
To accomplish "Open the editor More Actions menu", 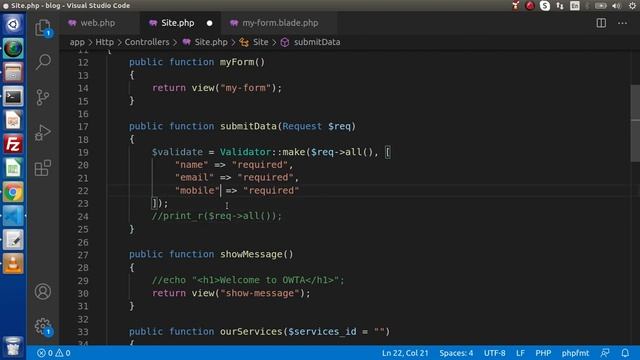I will [x=622, y=23].
